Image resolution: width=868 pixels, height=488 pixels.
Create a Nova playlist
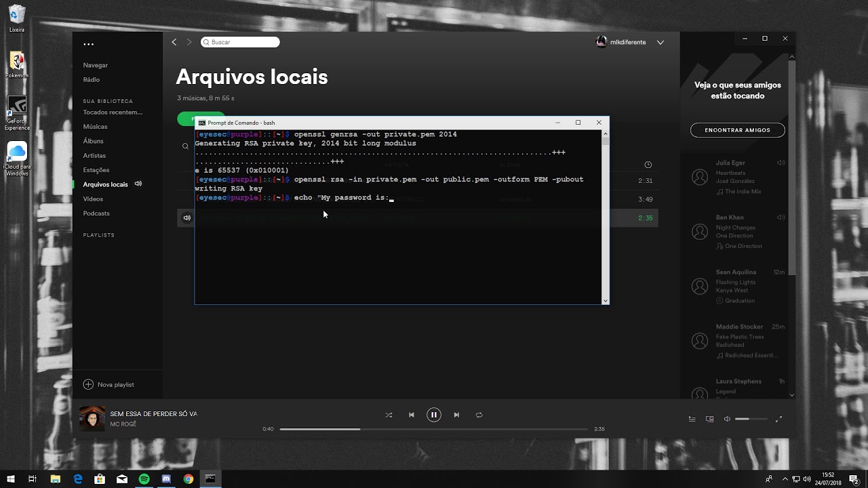click(108, 384)
